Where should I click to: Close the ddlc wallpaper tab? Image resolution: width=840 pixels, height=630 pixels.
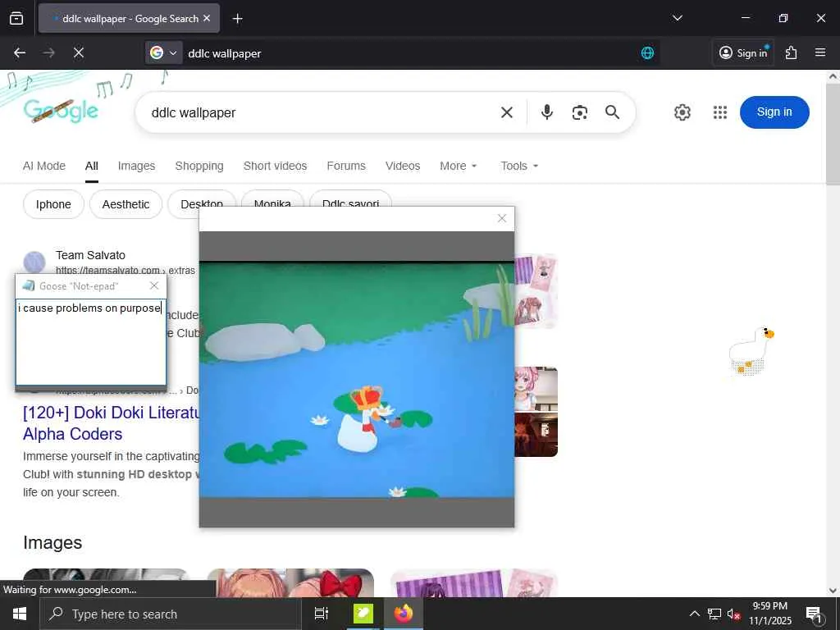pyautogui.click(x=207, y=18)
